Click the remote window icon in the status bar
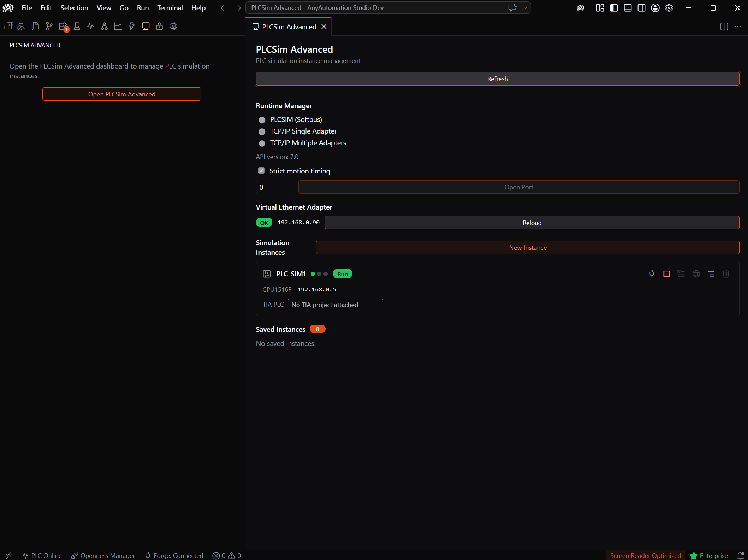The width and height of the screenshot is (748, 560). click(8, 555)
